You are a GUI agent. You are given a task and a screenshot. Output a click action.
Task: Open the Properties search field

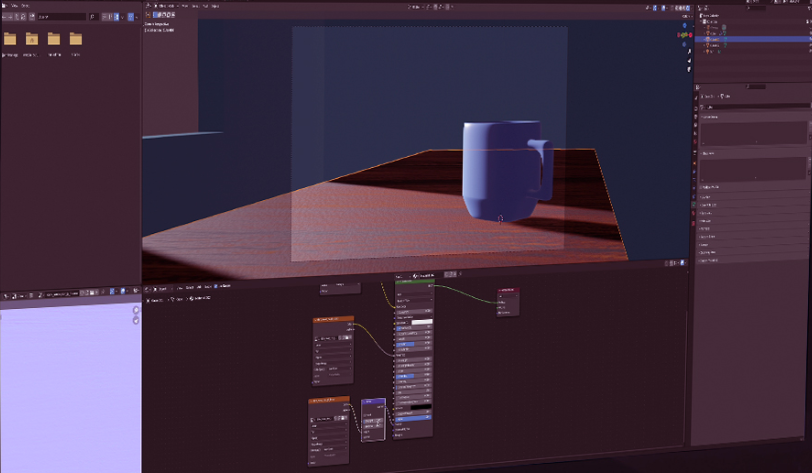pyautogui.click(x=755, y=87)
